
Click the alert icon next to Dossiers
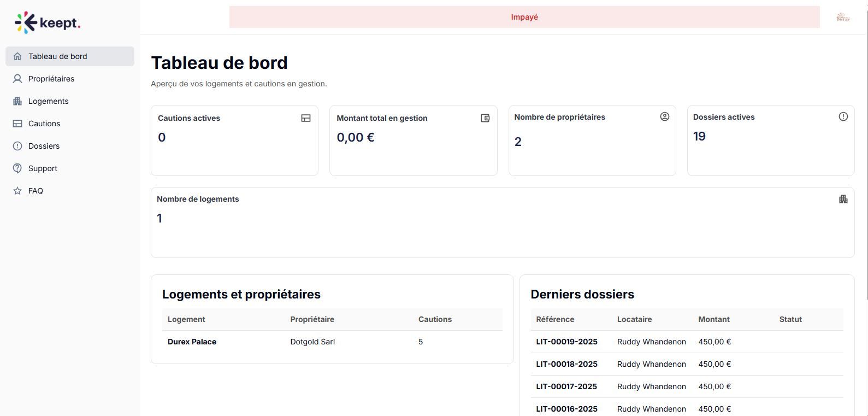[17, 146]
